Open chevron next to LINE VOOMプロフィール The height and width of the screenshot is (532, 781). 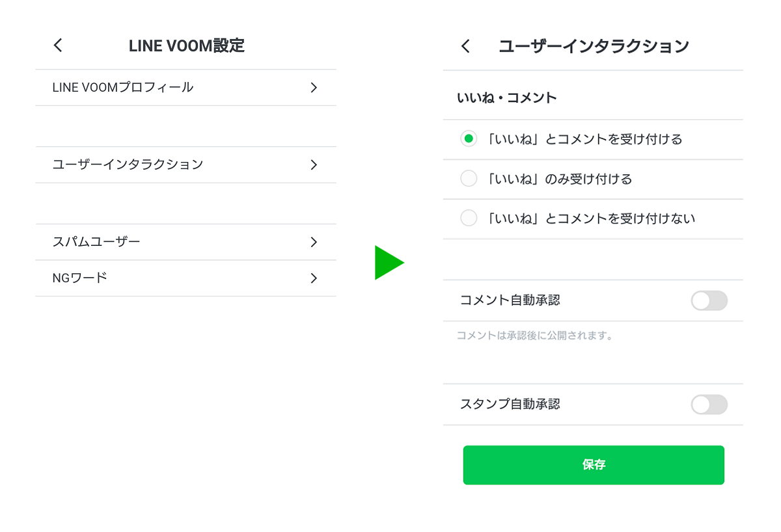point(314,88)
